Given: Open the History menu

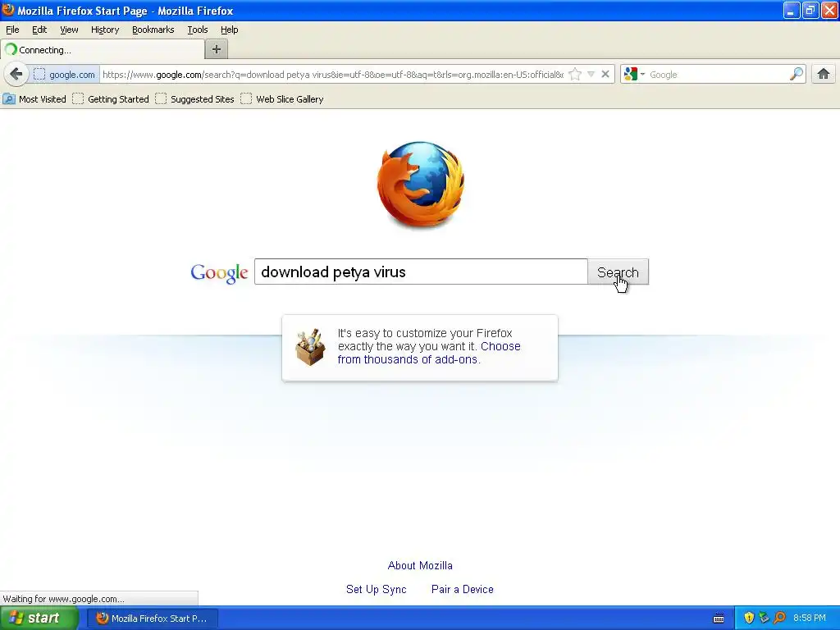Looking at the screenshot, I should [105, 30].
